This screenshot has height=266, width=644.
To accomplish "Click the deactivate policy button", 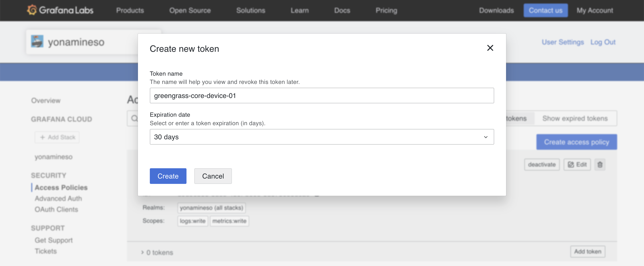I will tap(542, 165).
